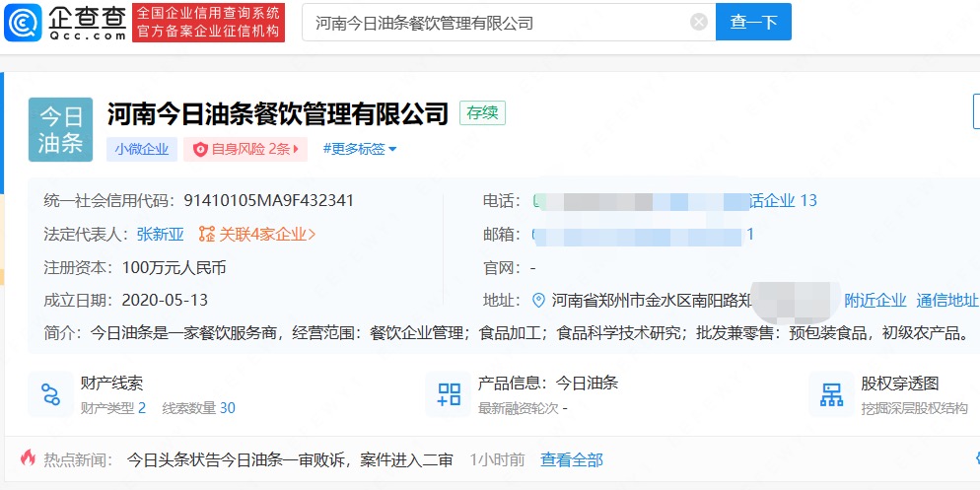Clear the search box with X icon
This screenshot has width=980, height=490.
coord(699,23)
